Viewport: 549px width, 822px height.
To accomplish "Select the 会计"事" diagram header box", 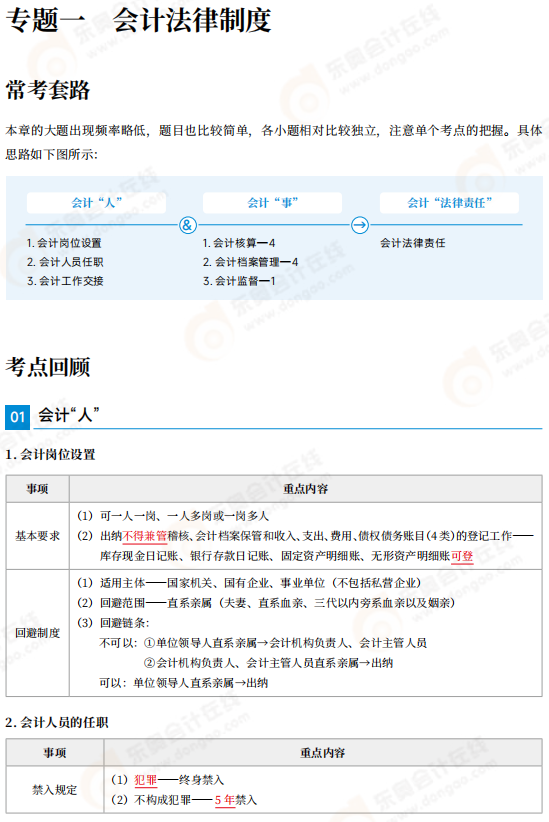I will [x=273, y=203].
